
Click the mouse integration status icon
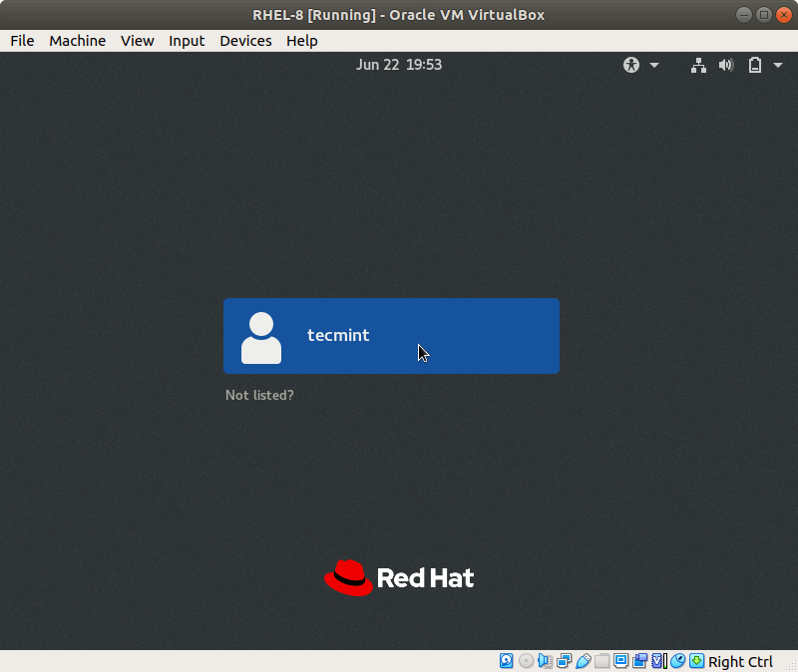[677, 661]
